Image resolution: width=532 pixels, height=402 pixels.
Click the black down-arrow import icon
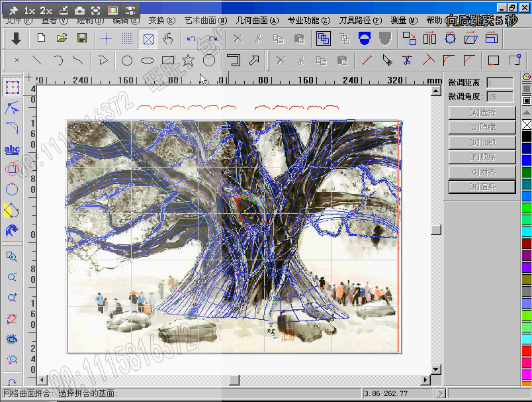pyautogui.click(x=16, y=38)
